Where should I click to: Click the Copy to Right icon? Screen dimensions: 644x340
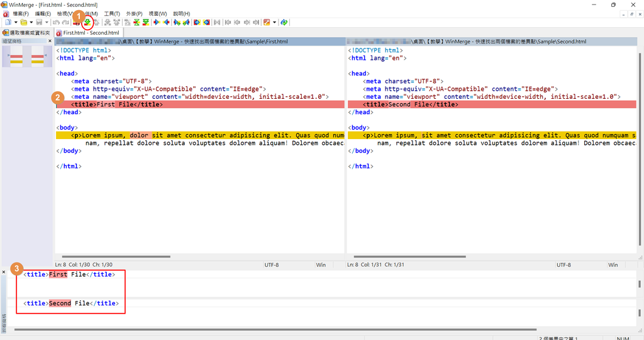pyautogui.click(x=157, y=23)
